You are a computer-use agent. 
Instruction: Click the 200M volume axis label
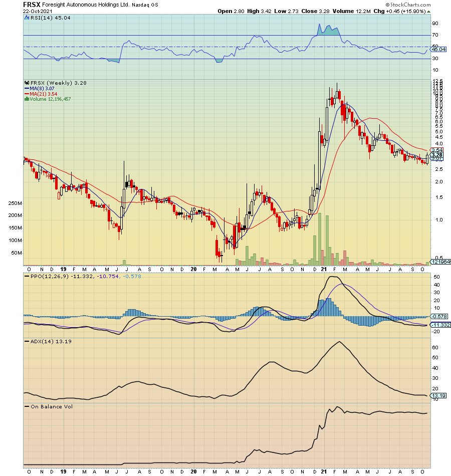tap(15, 215)
